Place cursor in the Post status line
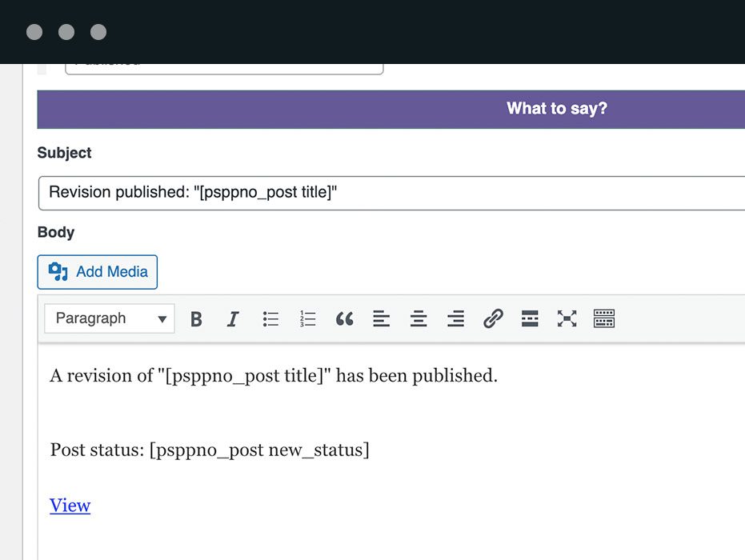745x560 pixels. click(210, 450)
